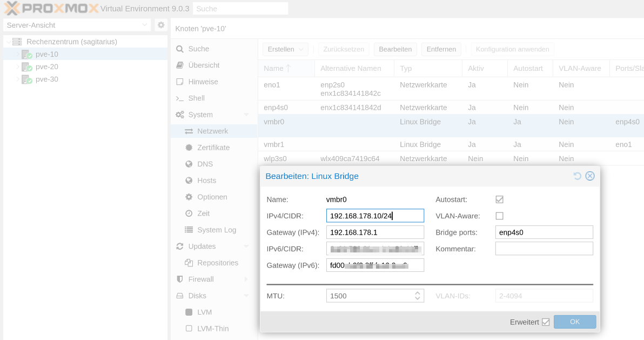
Task: Click the Firewall shield icon
Action: [180, 279]
